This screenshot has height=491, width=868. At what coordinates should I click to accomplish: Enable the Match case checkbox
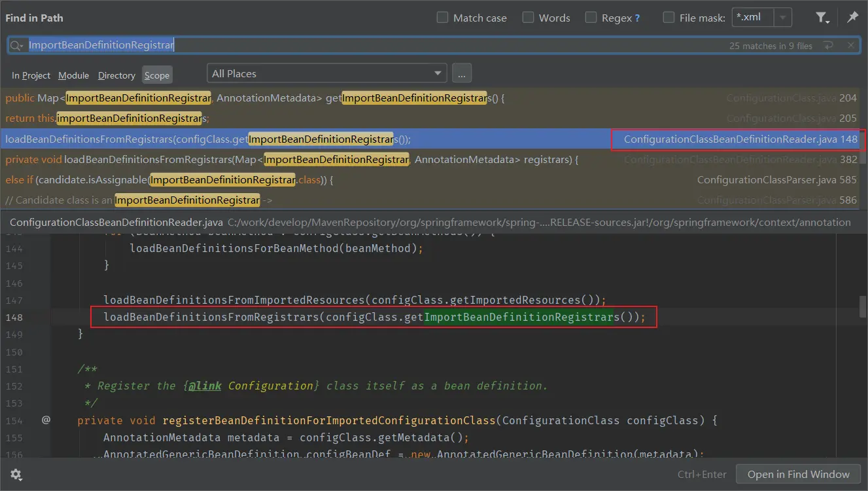pyautogui.click(x=443, y=18)
